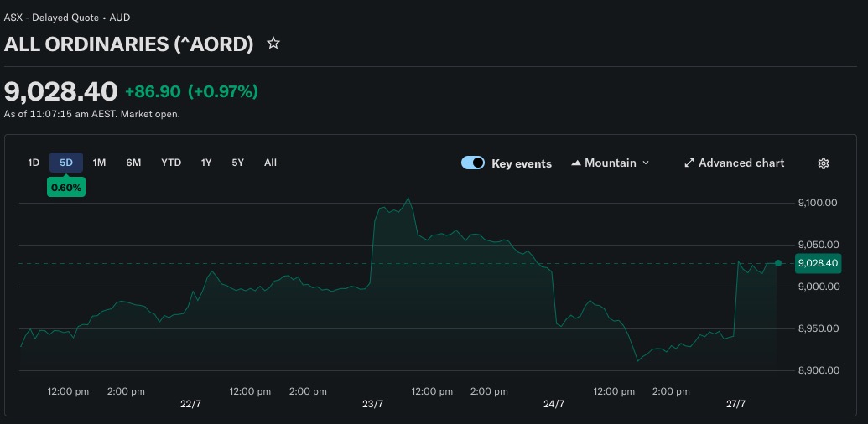Click the (+0.97%) percent change

(x=223, y=91)
